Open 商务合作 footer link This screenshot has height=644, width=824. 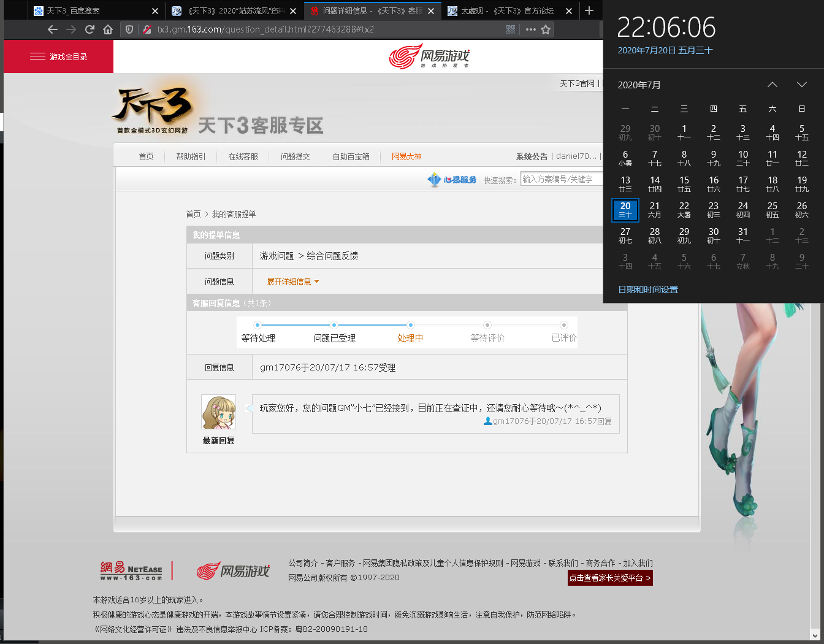pos(600,563)
